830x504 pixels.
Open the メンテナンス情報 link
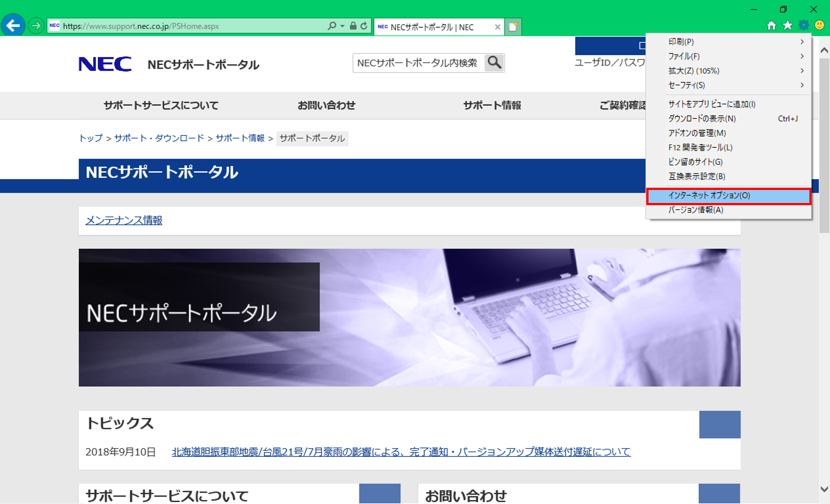click(x=124, y=220)
